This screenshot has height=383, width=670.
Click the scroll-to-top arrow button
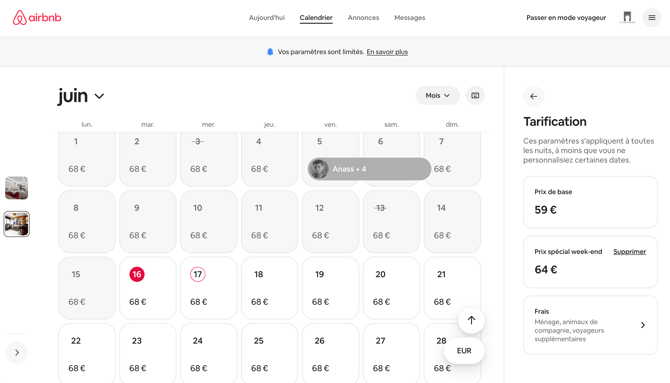pos(471,320)
